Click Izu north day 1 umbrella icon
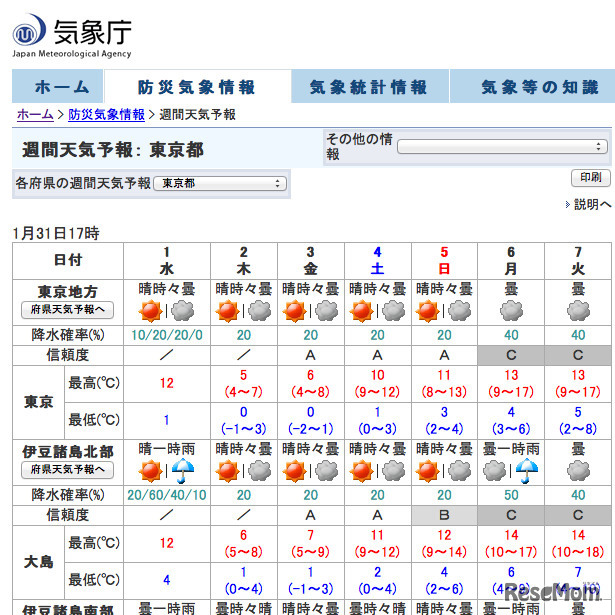This screenshot has width=615, height=615. pyautogui.click(x=182, y=470)
